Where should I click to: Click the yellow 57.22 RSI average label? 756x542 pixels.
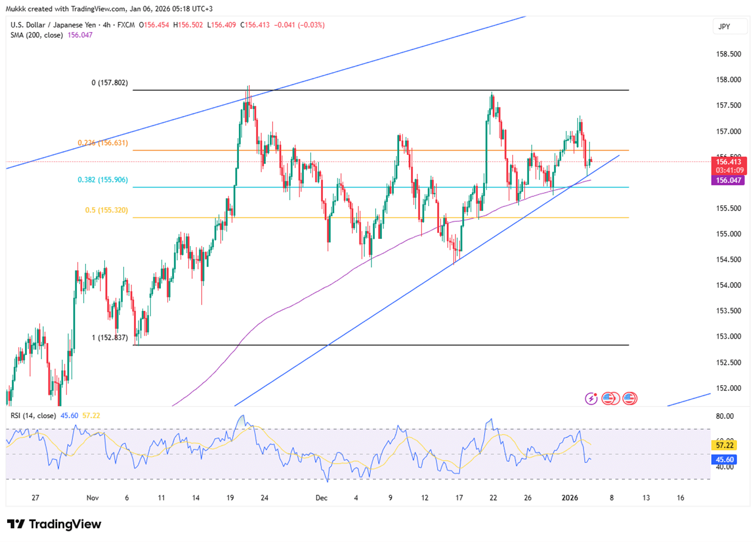pos(724,445)
